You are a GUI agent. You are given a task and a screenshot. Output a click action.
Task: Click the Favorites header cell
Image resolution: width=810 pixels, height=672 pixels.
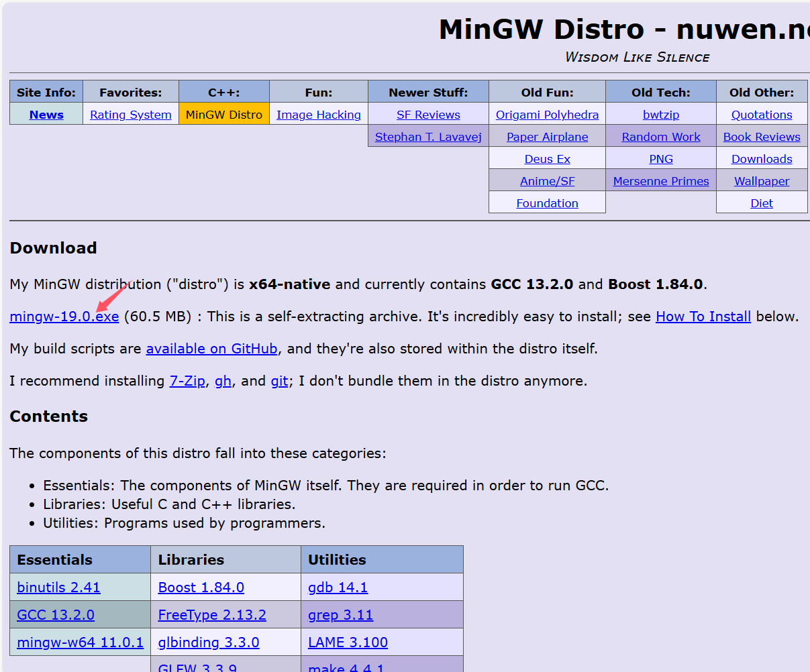131,92
